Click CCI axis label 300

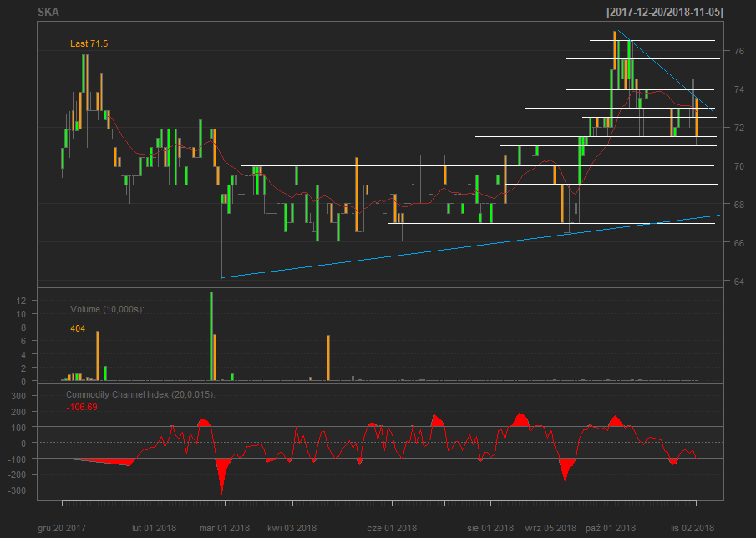pyautogui.click(x=18, y=396)
